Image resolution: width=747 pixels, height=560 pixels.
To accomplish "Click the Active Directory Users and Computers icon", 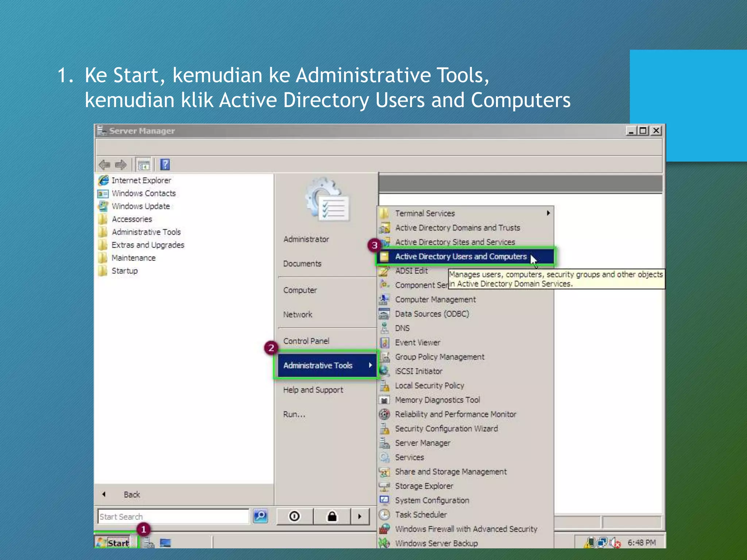I will point(384,257).
